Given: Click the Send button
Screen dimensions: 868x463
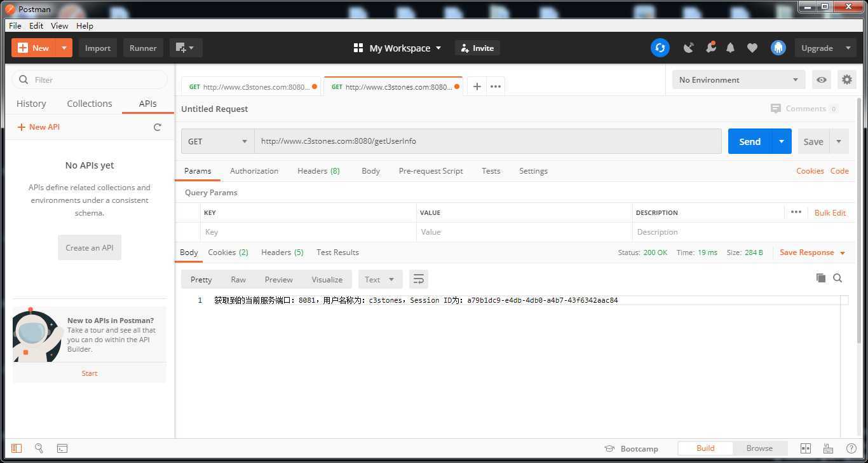Looking at the screenshot, I should [x=750, y=141].
